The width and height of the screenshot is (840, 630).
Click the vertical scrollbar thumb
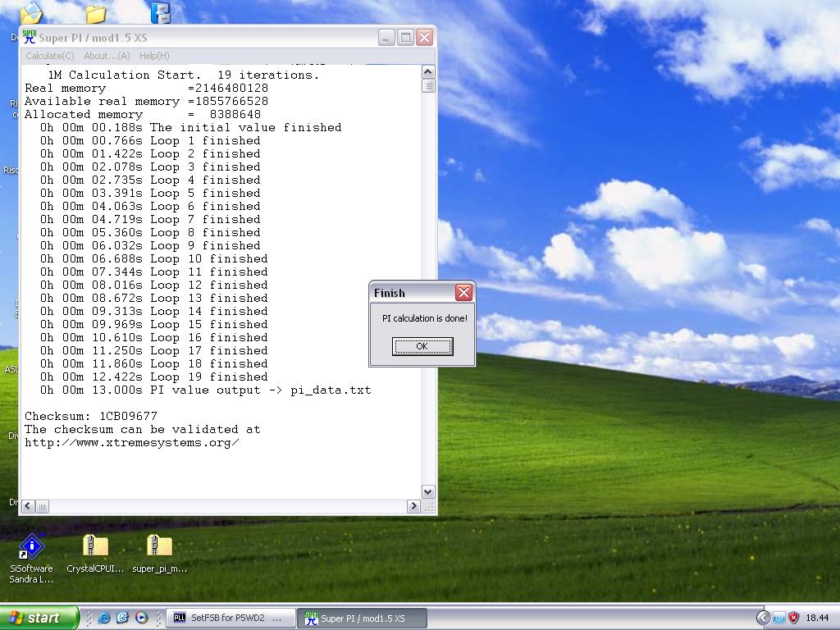click(428, 85)
